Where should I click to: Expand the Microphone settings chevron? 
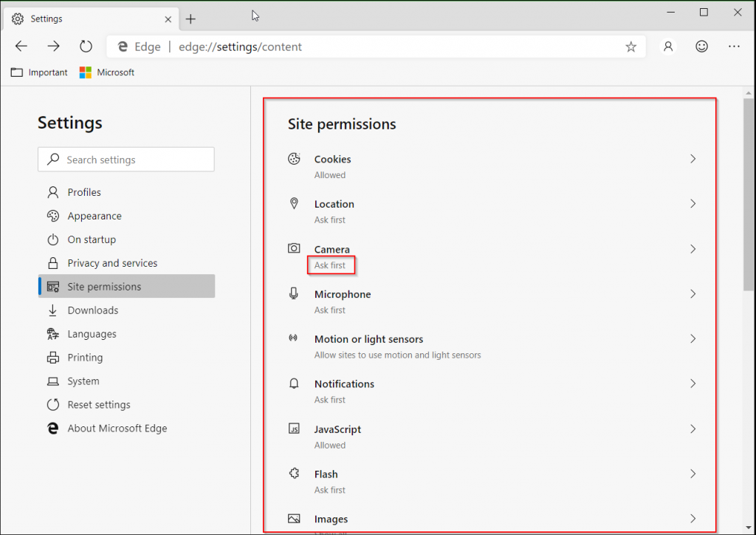(693, 293)
